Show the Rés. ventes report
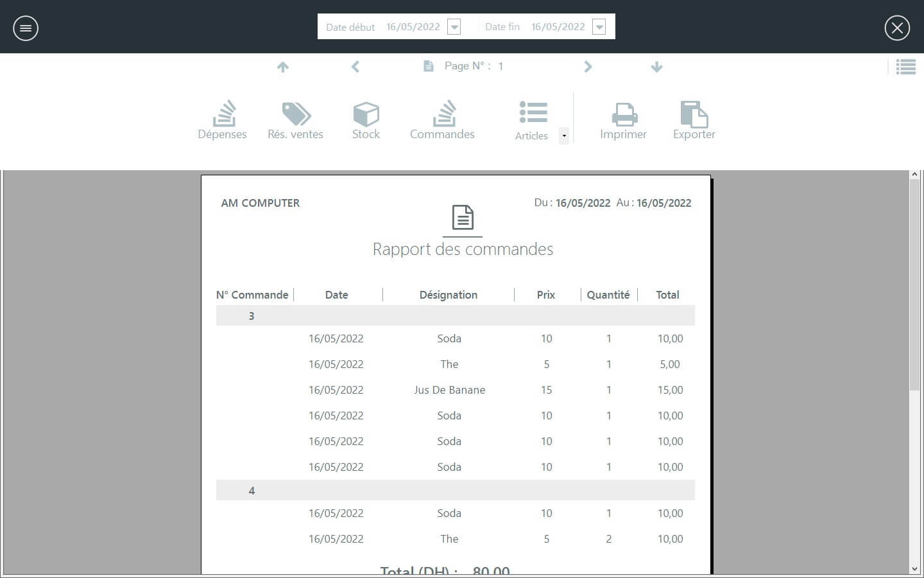924x578 pixels. tap(295, 120)
